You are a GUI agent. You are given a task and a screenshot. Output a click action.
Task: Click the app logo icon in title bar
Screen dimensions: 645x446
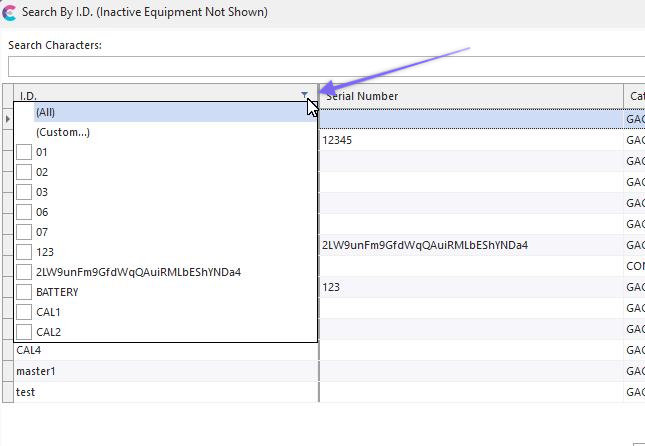coord(9,13)
